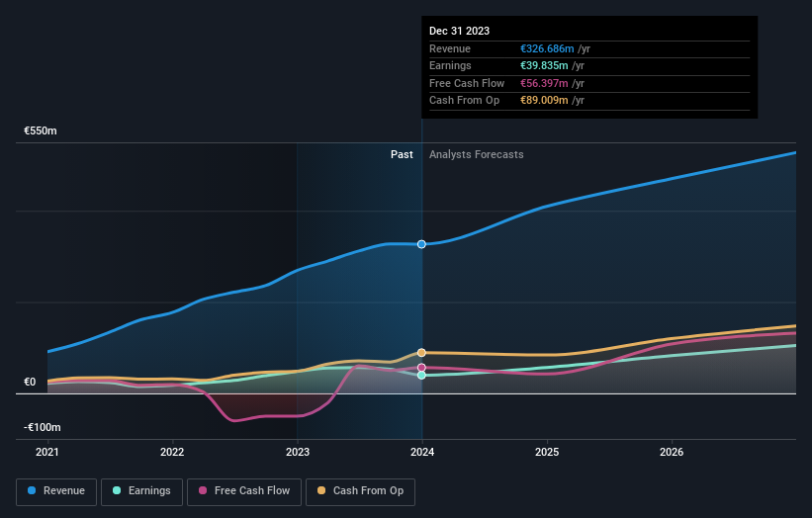The width and height of the screenshot is (812, 518).
Task: Click the €550m y-axis label
Action: [41, 130]
